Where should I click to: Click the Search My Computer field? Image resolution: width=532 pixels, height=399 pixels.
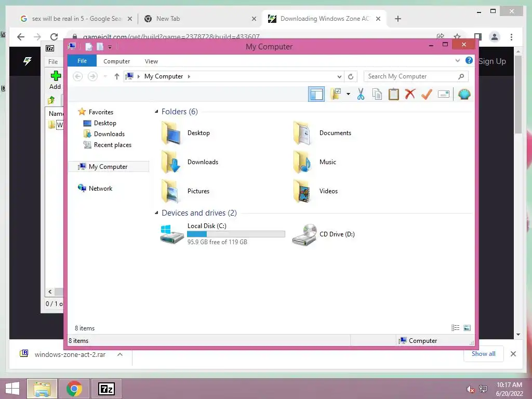[416, 76]
